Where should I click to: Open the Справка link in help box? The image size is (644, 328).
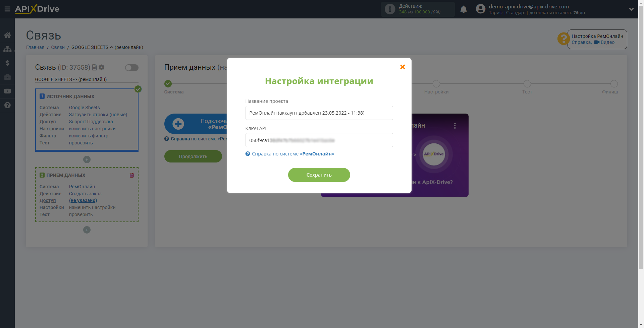(x=581, y=42)
